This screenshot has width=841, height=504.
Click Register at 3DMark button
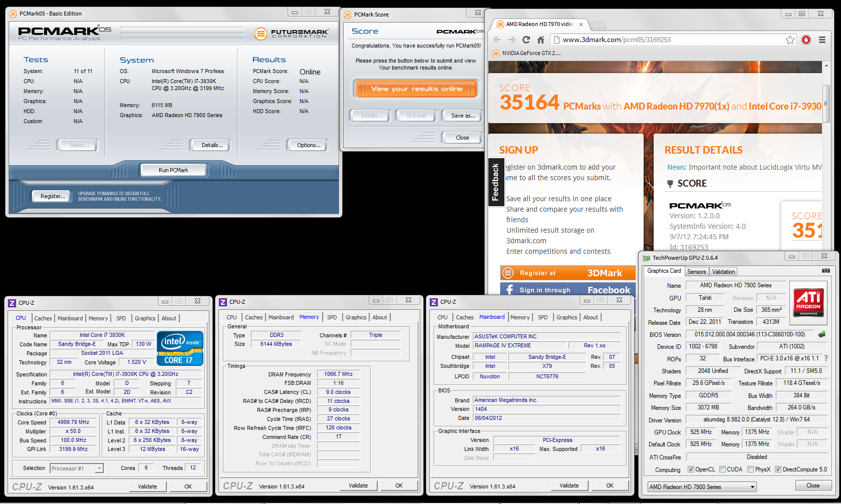[568, 273]
